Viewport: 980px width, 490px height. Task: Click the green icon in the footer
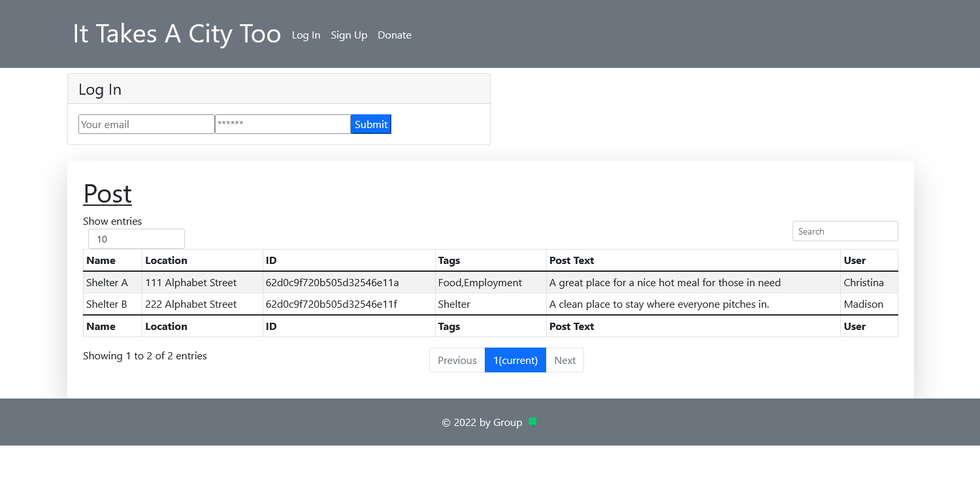532,422
